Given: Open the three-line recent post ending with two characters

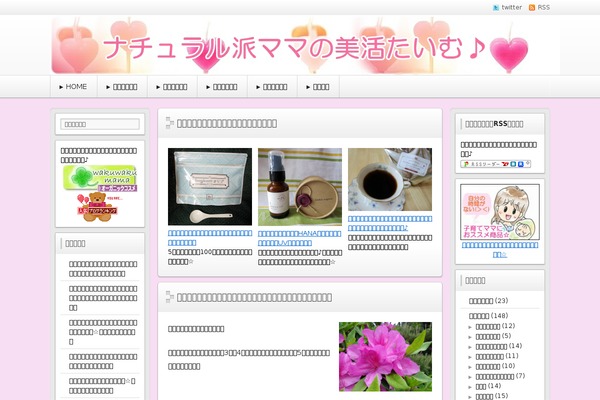Looking at the screenshot, I should pyautogui.click(x=103, y=298).
